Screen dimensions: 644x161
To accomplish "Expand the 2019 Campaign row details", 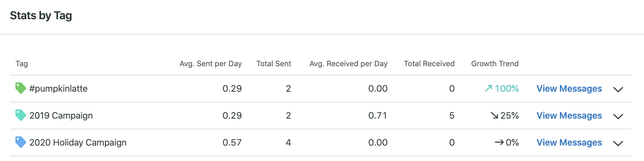I will 618,116.
